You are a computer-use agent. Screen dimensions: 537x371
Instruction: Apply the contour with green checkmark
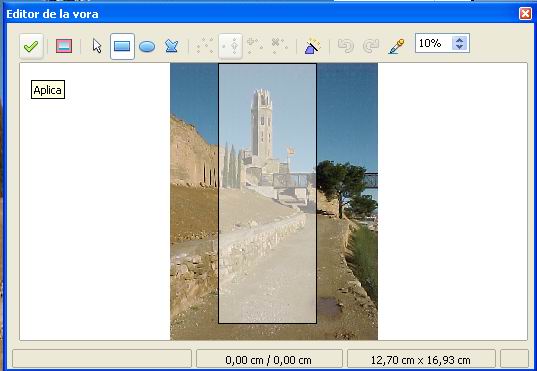tap(31, 46)
